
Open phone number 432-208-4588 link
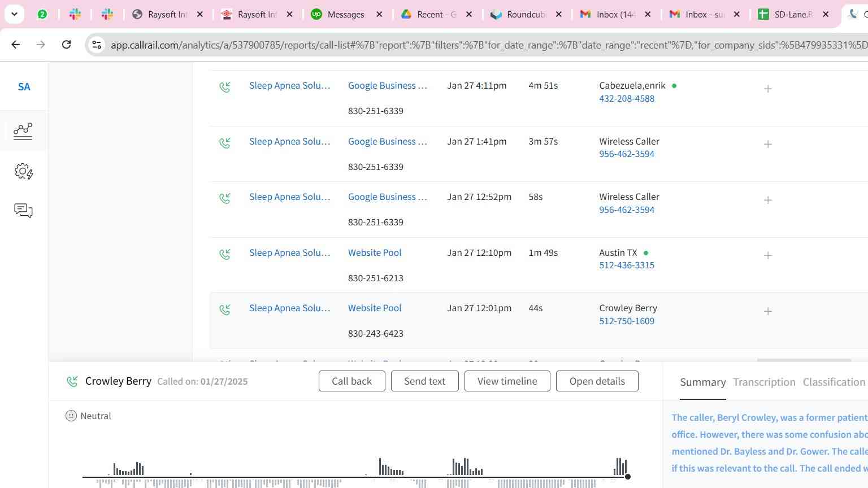(627, 98)
